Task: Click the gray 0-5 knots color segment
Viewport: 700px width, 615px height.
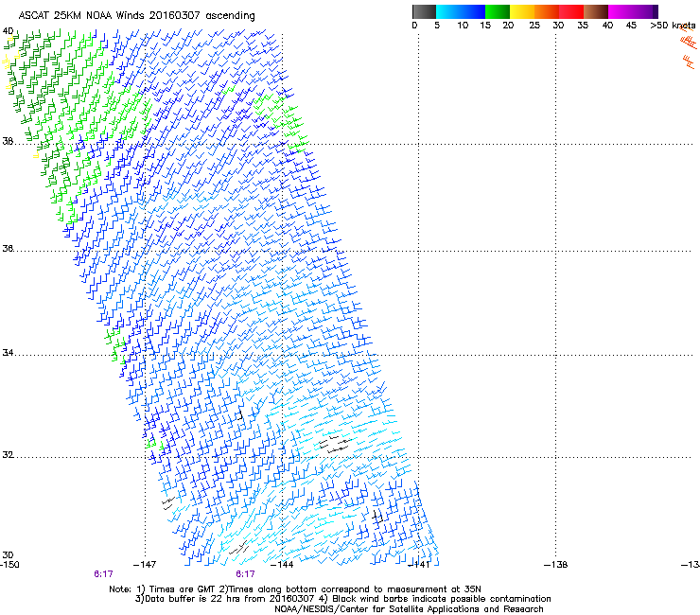Action: (x=424, y=11)
